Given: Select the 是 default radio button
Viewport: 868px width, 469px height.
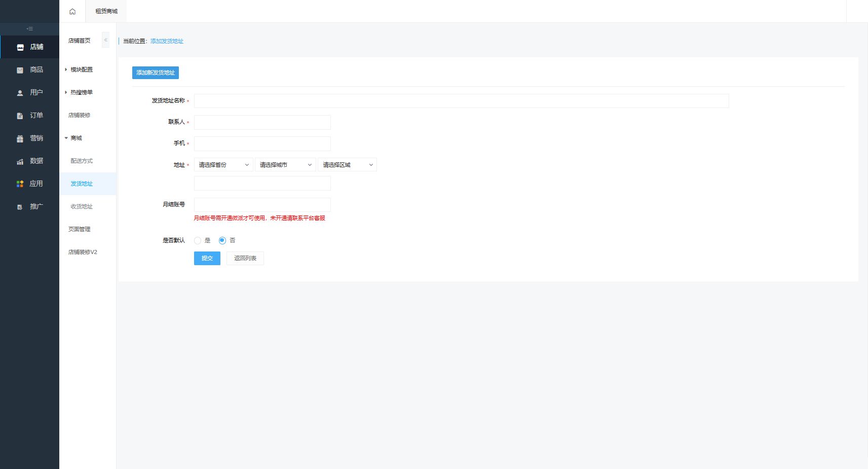Looking at the screenshot, I should (198, 240).
